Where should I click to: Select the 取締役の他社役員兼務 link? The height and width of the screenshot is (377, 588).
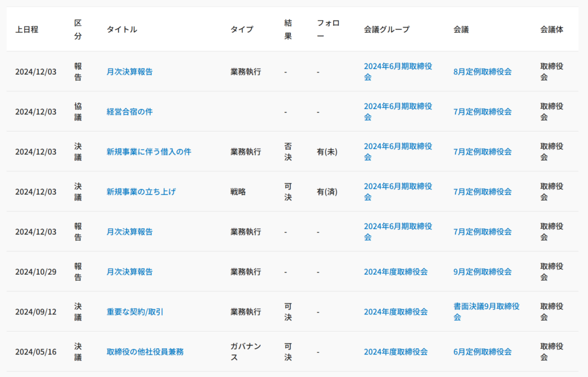click(145, 352)
